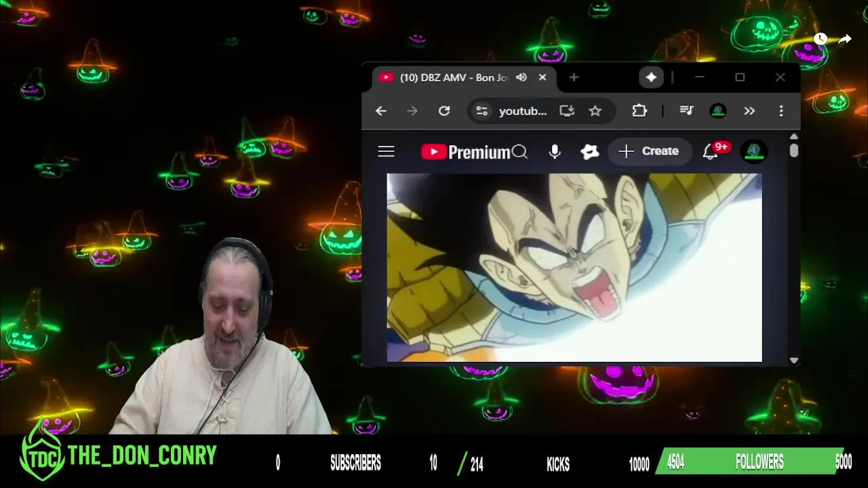The height and width of the screenshot is (488, 868).
Task: Click the Watch later clock icon
Action: click(x=821, y=39)
